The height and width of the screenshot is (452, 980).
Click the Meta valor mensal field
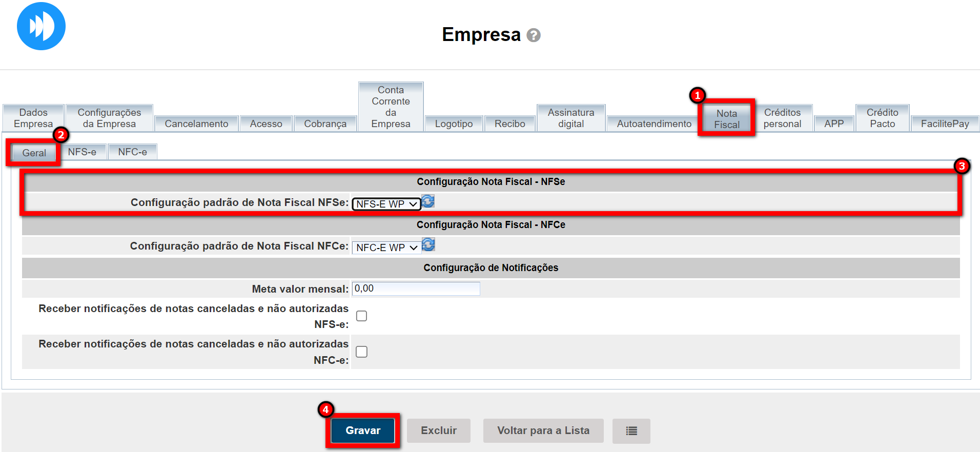click(x=416, y=289)
